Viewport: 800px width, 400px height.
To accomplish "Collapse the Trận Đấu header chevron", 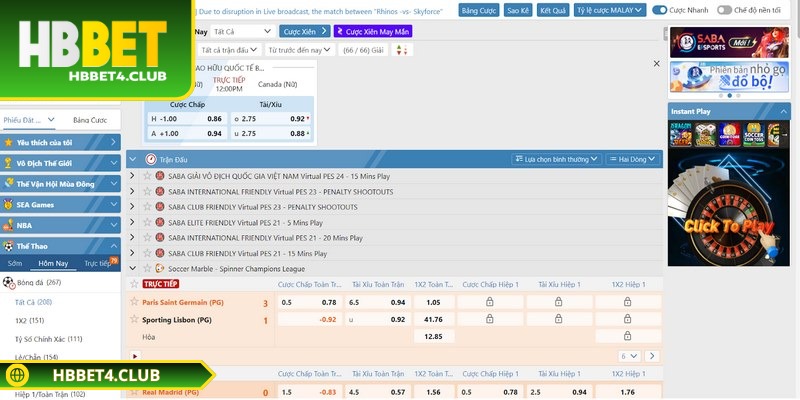I will [x=133, y=160].
